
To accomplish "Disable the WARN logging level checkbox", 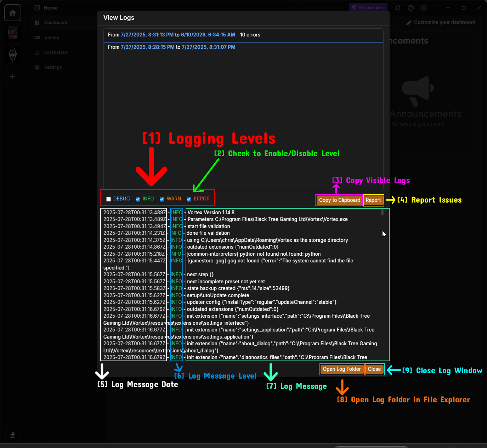I will (x=162, y=199).
